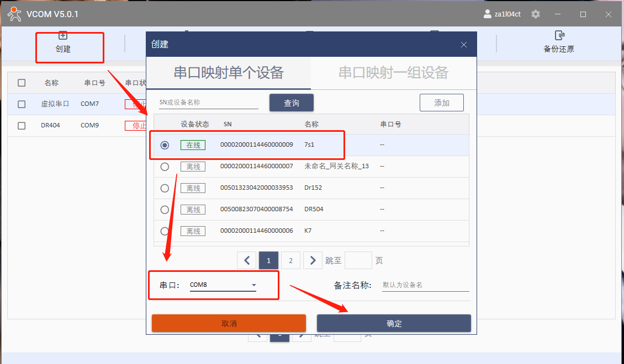Click the 备份还原 backup restore icon

[559, 36]
